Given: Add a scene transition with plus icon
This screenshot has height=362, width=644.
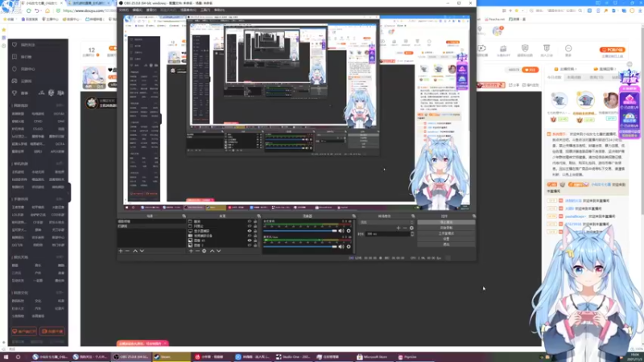Looking at the screenshot, I should pyautogui.click(x=398, y=228).
